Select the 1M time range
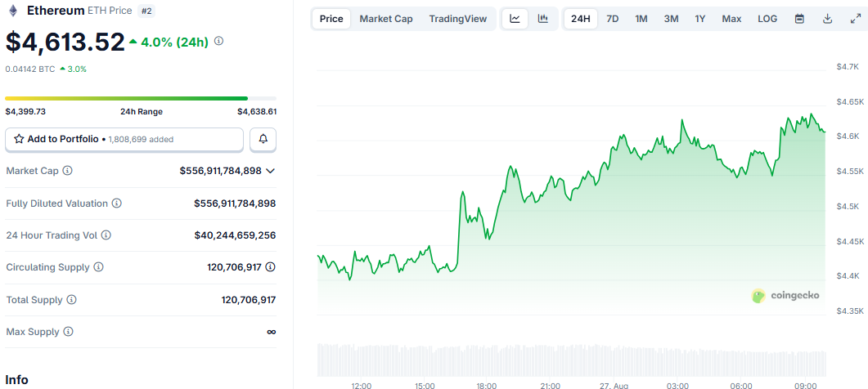868x389 pixels. (641, 19)
